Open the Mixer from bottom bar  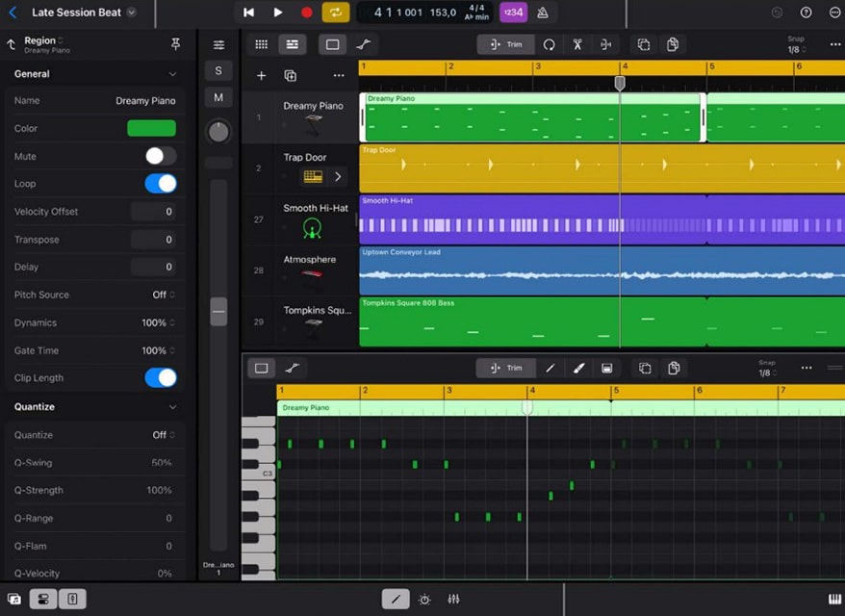[453, 599]
